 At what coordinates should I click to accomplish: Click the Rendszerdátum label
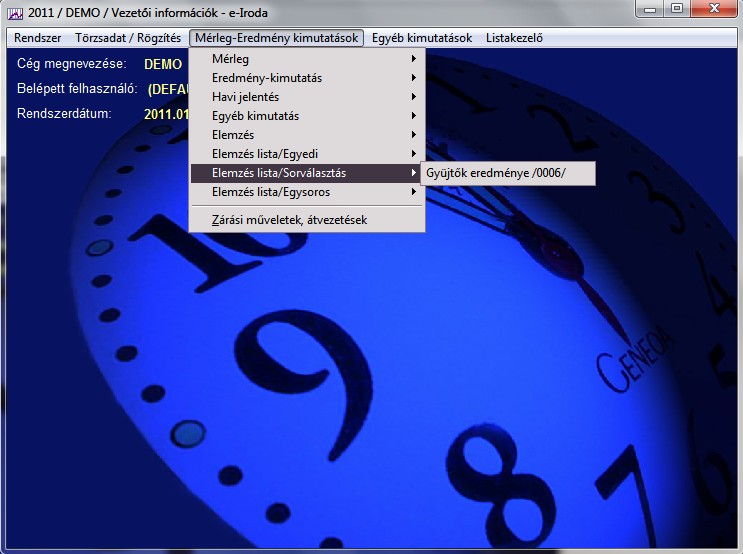click(x=64, y=113)
